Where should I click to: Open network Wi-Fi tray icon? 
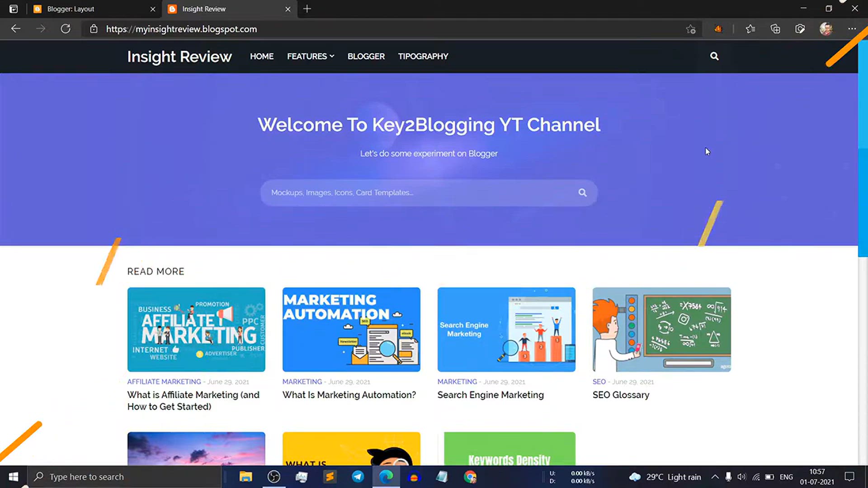(x=755, y=477)
